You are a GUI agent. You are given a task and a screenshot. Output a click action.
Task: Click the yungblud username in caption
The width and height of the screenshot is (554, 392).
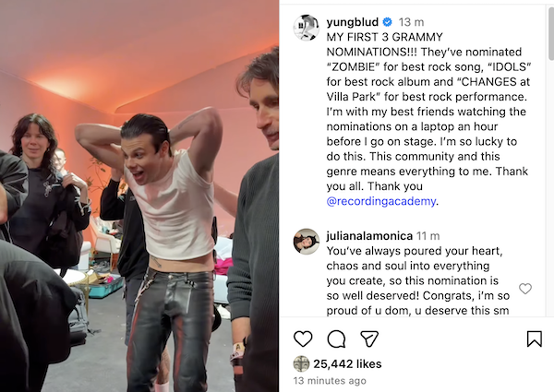coord(353,22)
